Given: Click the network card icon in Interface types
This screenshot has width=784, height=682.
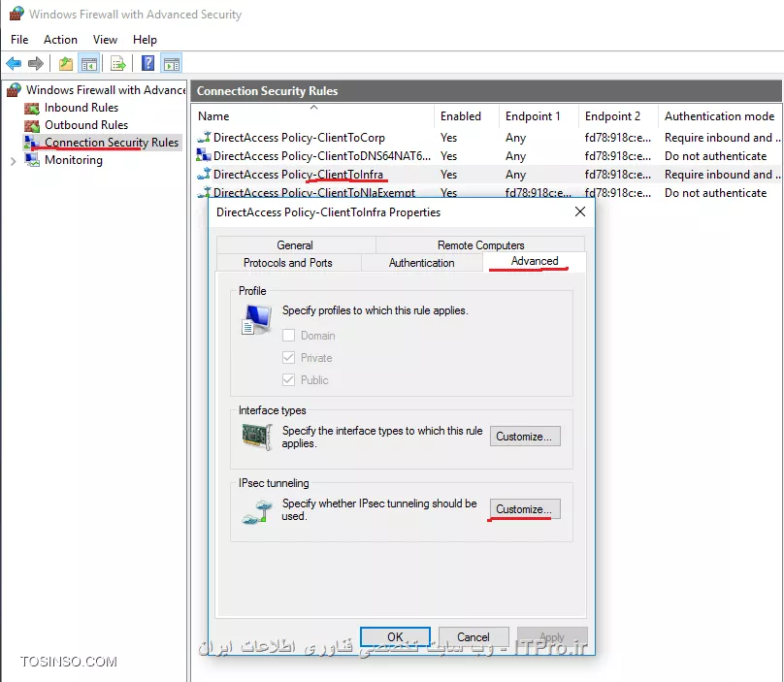Looking at the screenshot, I should click(257, 437).
